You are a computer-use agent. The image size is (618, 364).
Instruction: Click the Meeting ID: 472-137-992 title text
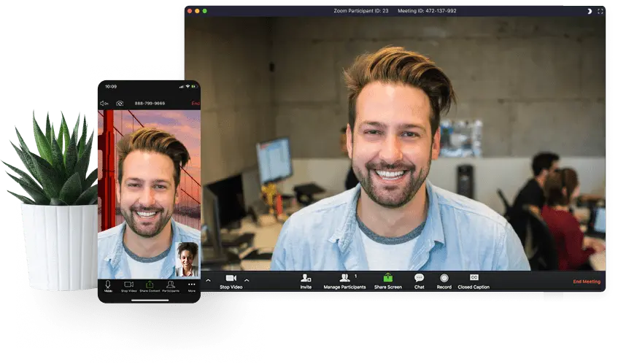427,11
